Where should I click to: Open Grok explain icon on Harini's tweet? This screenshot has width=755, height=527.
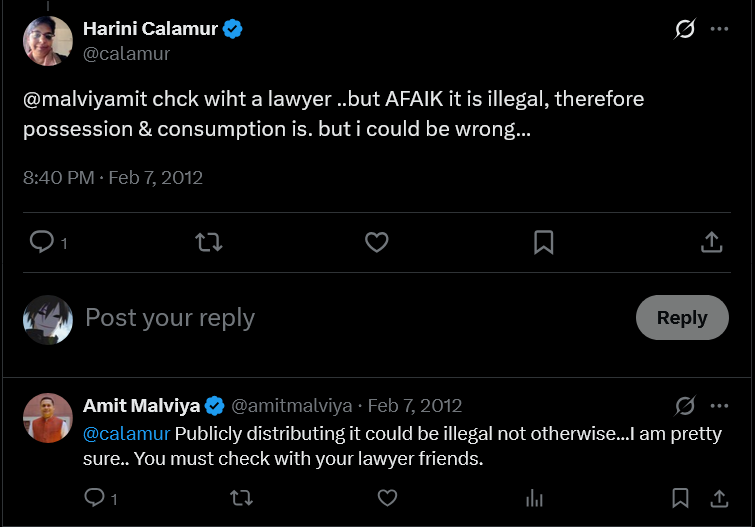pos(684,29)
